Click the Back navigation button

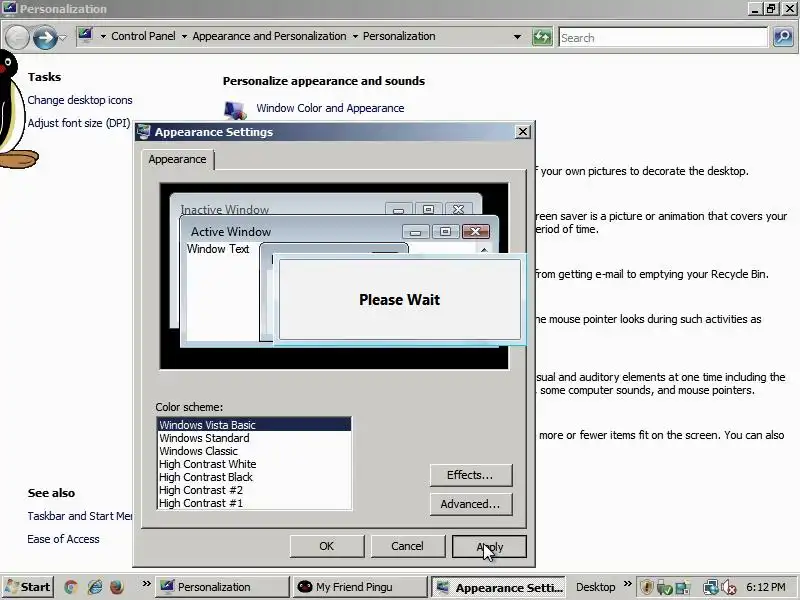click(x=17, y=38)
